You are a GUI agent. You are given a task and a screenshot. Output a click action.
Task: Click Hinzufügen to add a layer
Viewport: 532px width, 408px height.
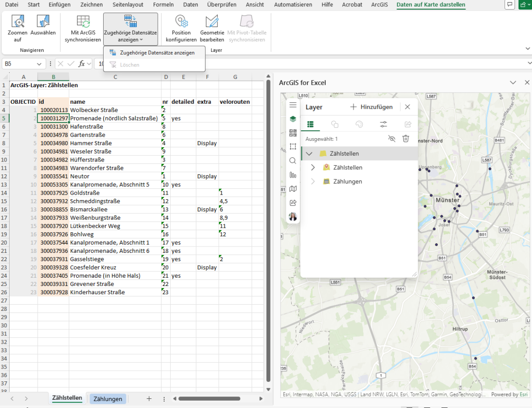click(x=371, y=107)
